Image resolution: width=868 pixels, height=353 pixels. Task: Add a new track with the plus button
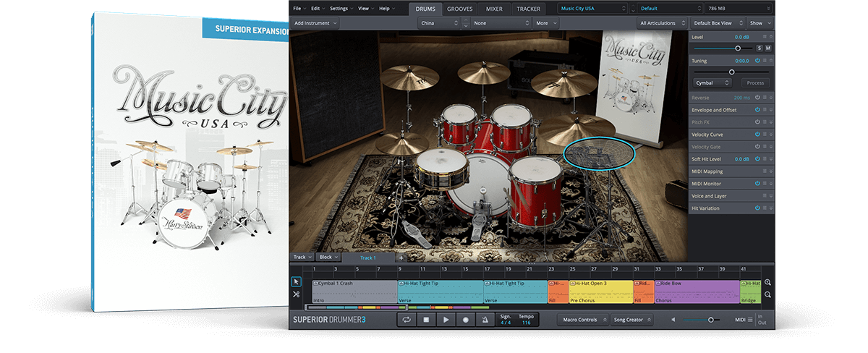[x=401, y=258]
